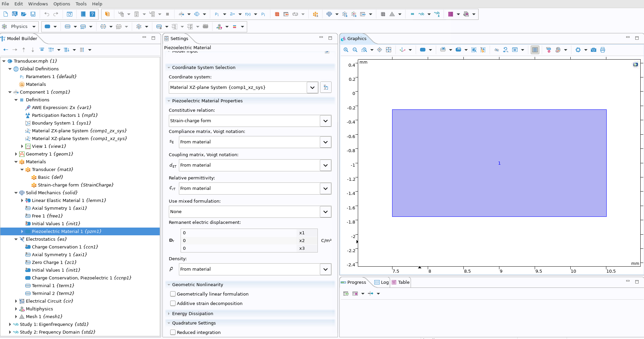Click the Zoom Extents icon
Image resolution: width=644 pixels, height=339 pixels.
point(388,50)
